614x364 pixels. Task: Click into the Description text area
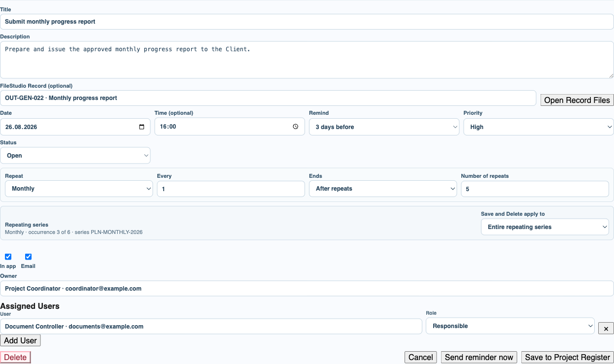coord(307,60)
